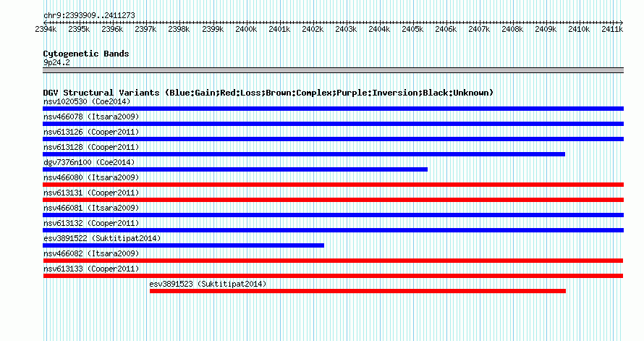Click the nsv613131 (Cooper2011) label
644x341 pixels.
[x=91, y=193]
